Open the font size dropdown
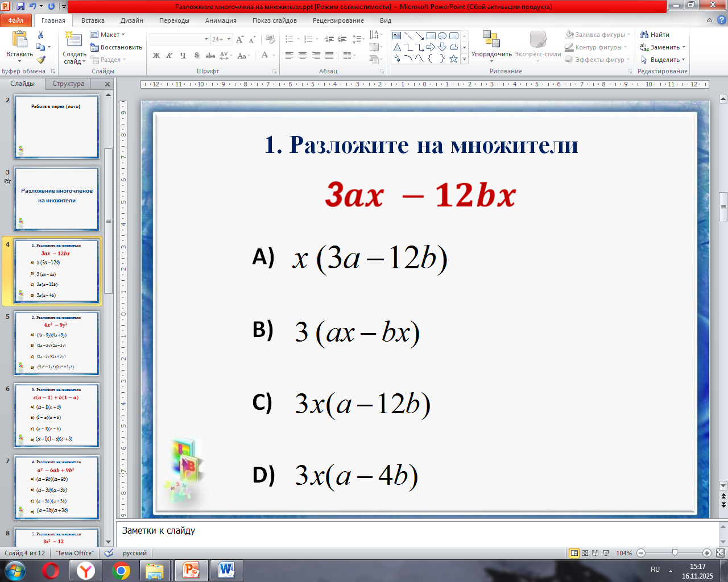Viewport: 728px width, 582px height. tap(229, 39)
